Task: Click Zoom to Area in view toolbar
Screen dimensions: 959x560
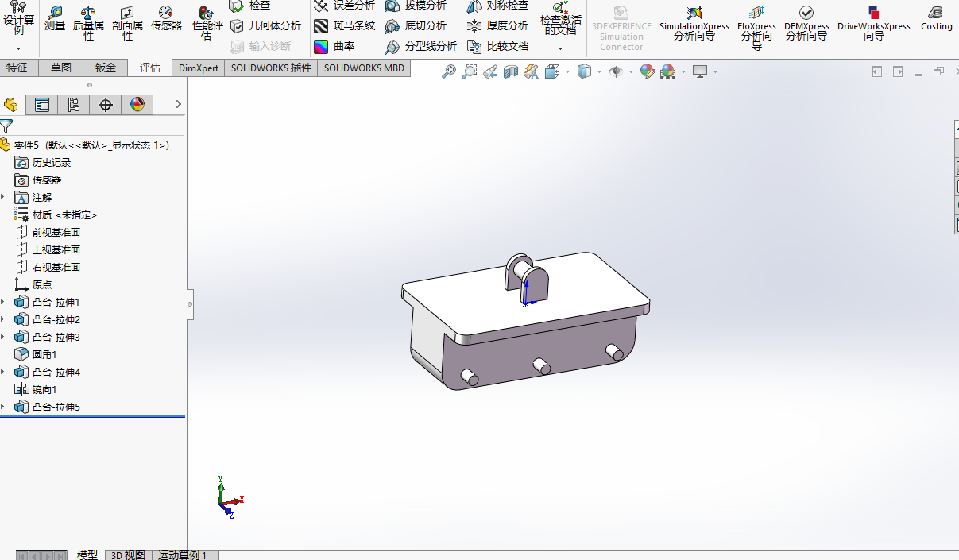Action: point(470,72)
